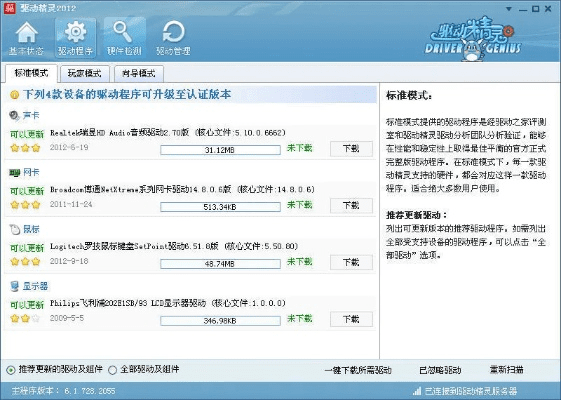Switch to the 向导模式 tab
The width and height of the screenshot is (561, 400).
(x=139, y=74)
